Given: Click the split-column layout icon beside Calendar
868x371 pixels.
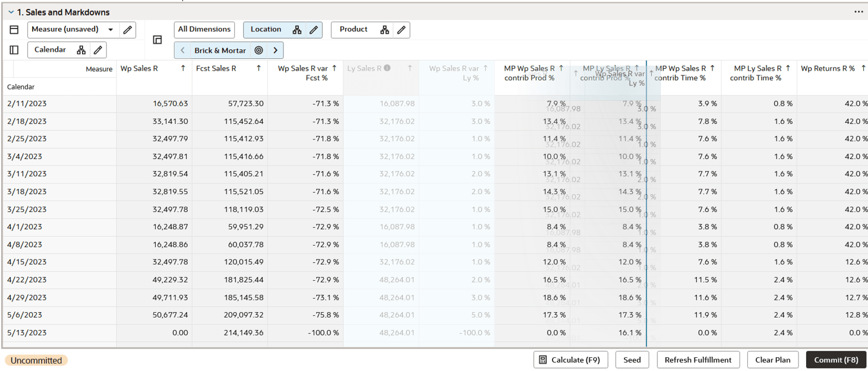Looking at the screenshot, I should pos(14,50).
